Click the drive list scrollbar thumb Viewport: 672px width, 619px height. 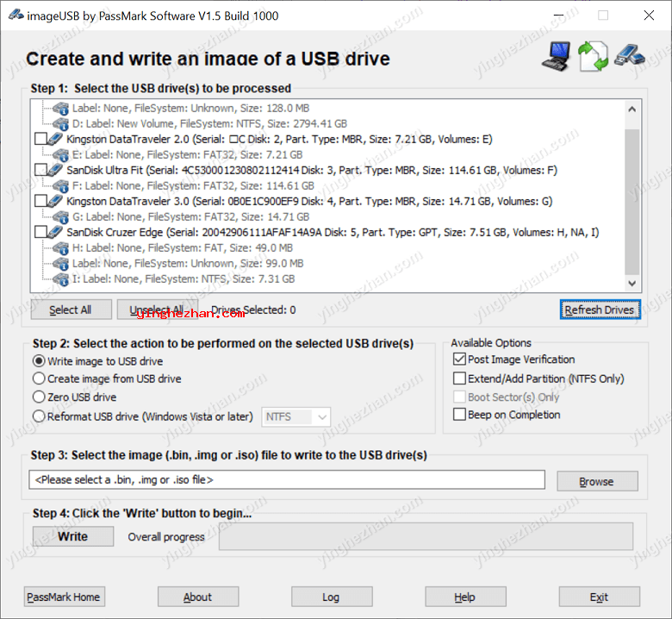[x=632, y=202]
